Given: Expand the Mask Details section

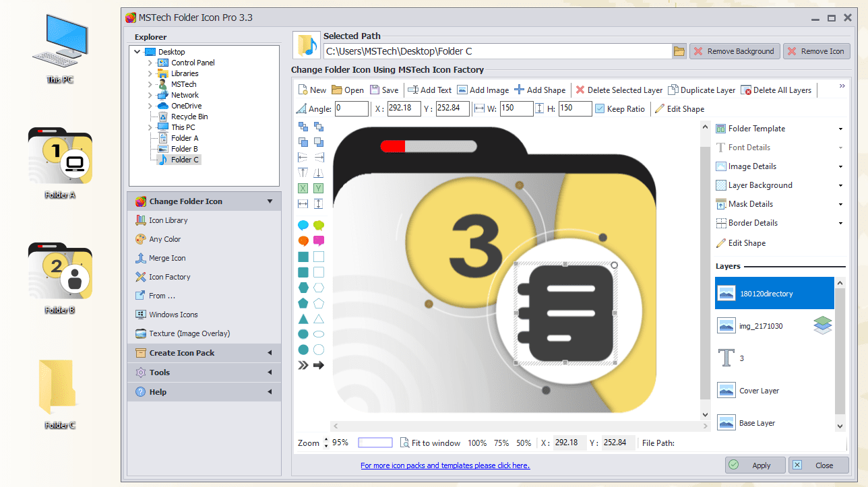Looking at the screenshot, I should coord(750,203).
